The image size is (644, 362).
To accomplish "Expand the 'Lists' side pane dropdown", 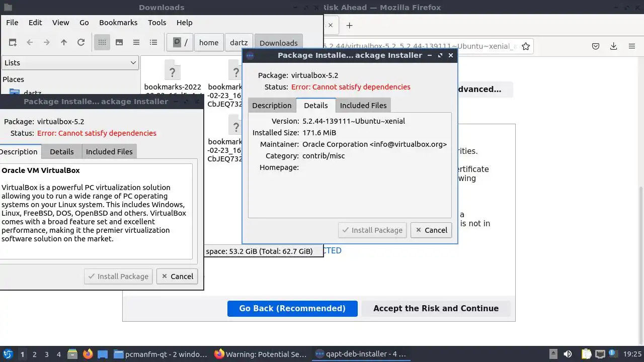I will (70, 63).
